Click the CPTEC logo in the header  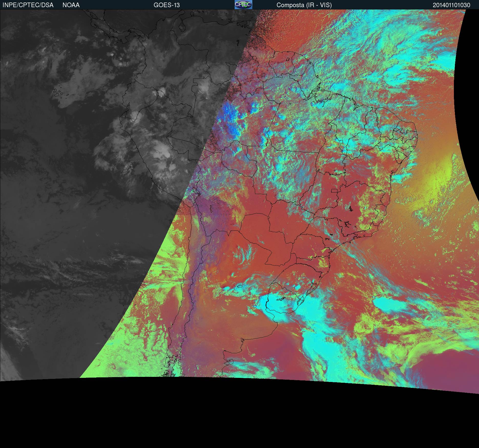coord(243,5)
